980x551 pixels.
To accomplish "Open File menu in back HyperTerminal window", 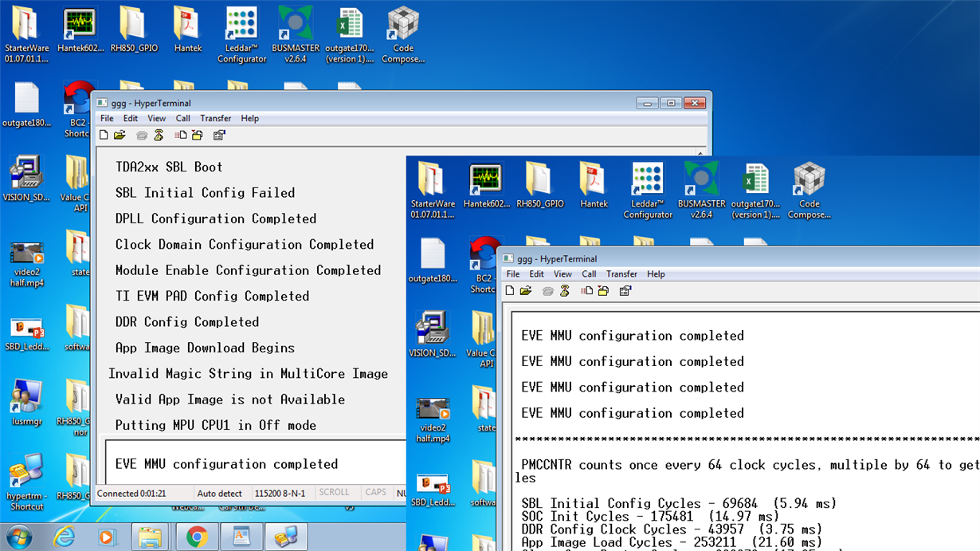I will coord(107,119).
